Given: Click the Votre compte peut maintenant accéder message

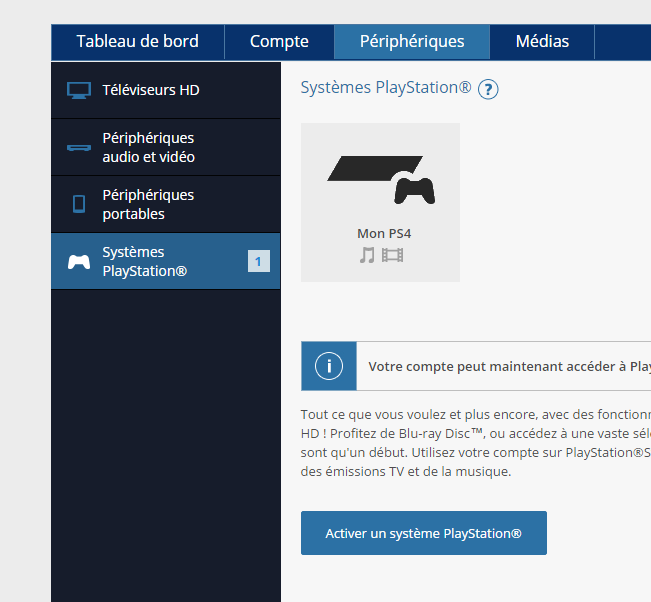Looking at the screenshot, I should 509,367.
